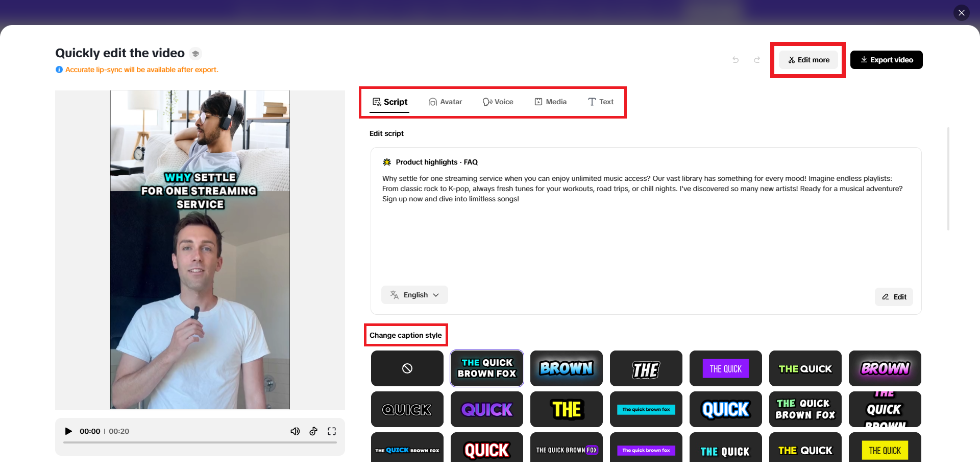Click the graduation cap icon next to the title
The width and height of the screenshot is (980, 467).
(x=195, y=53)
